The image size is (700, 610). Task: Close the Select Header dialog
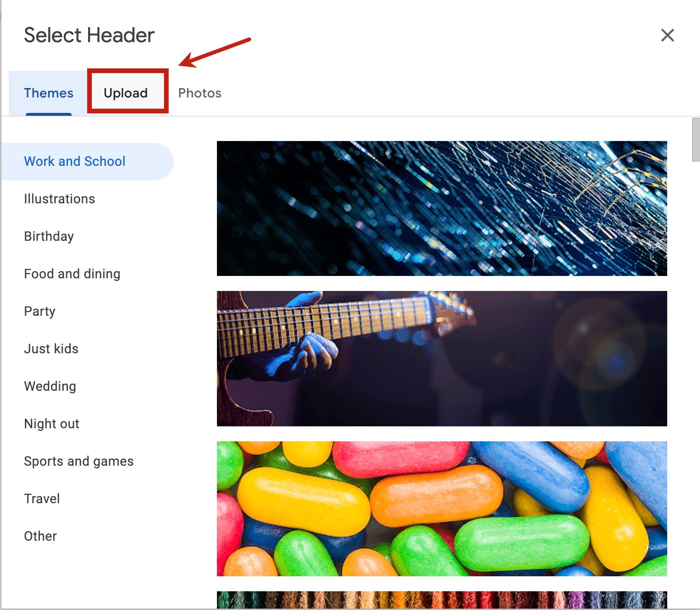(667, 35)
